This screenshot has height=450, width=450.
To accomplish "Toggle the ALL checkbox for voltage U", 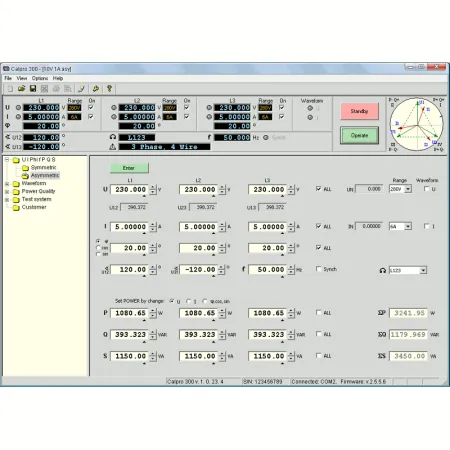I will tap(319, 189).
